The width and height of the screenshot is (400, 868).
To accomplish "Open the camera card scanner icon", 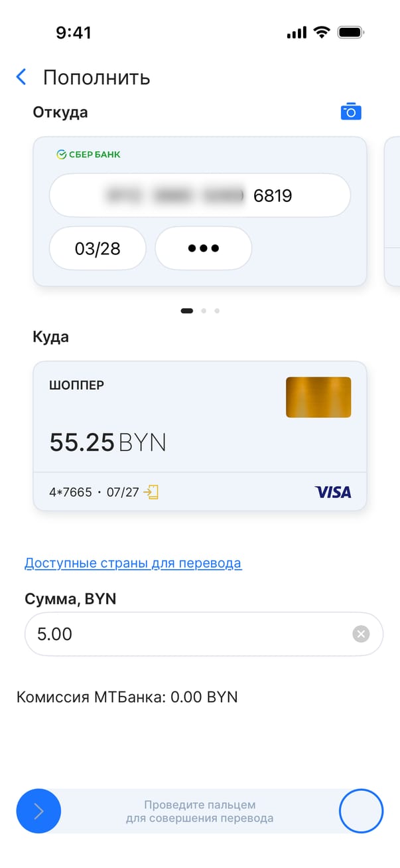I will tap(351, 112).
